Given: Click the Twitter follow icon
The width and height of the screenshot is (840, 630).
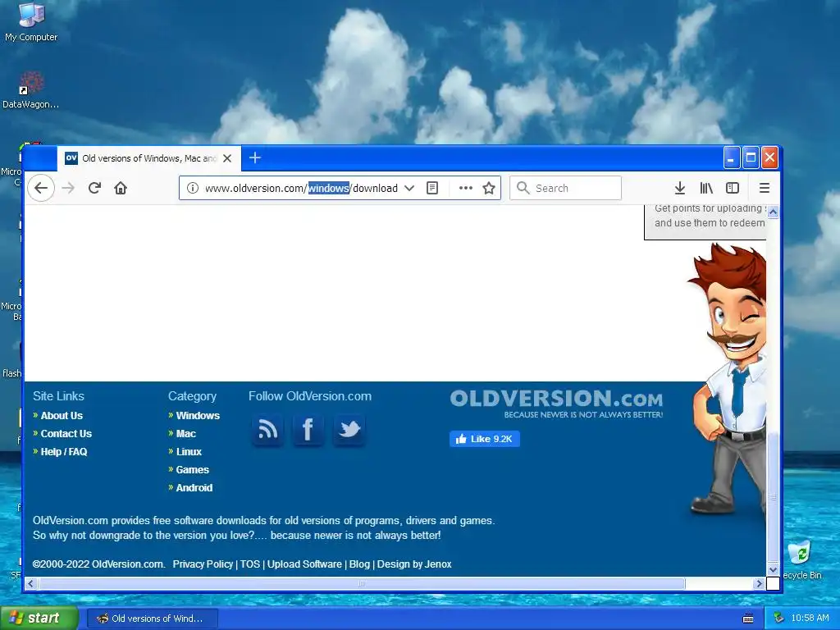Looking at the screenshot, I should [349, 430].
